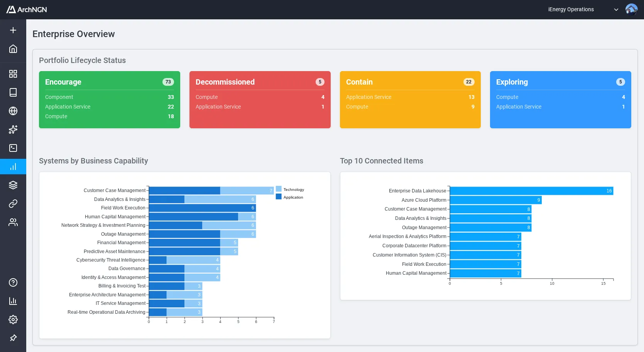Open the reports chart icon near bottom
The width and height of the screenshot is (644, 352).
(13, 301)
